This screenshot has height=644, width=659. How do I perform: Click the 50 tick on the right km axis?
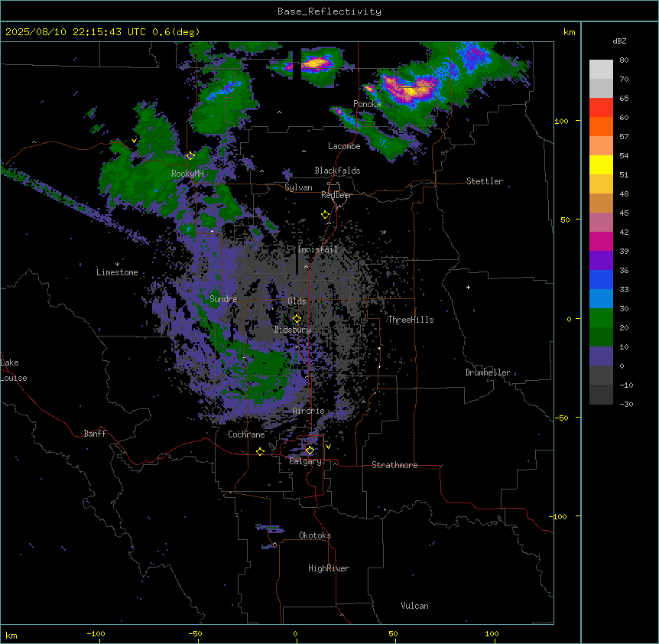coord(565,220)
